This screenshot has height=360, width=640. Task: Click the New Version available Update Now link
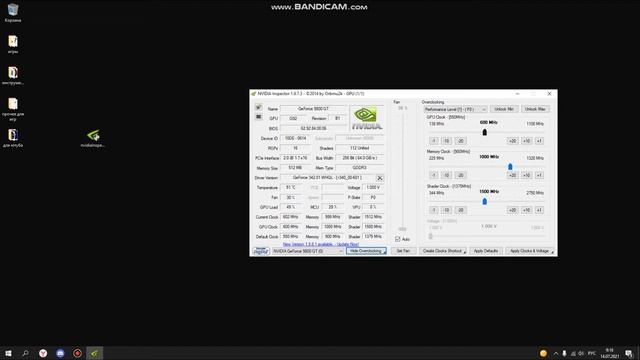coord(321,244)
